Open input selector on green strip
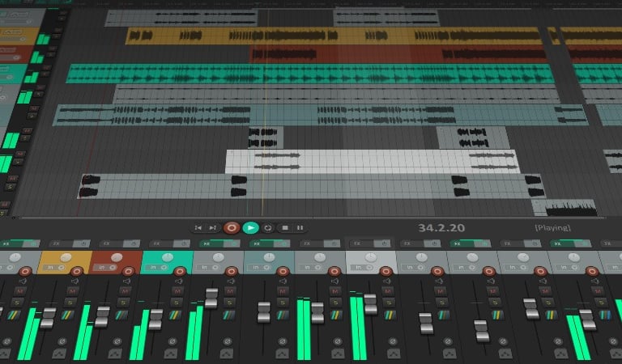Image resolution: width=622 pixels, height=364 pixels. [x=156, y=268]
